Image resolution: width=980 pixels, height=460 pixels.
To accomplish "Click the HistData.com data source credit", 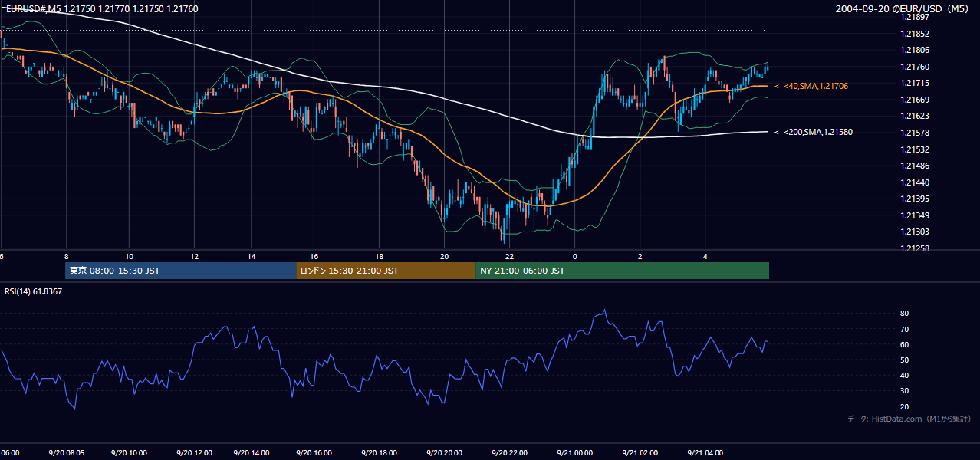I will tap(909, 419).
